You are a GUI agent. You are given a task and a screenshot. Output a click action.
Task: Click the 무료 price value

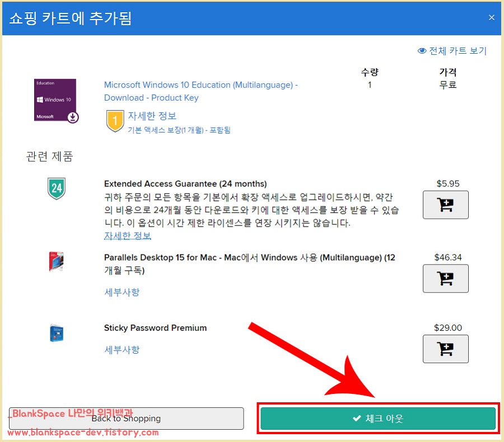point(448,85)
